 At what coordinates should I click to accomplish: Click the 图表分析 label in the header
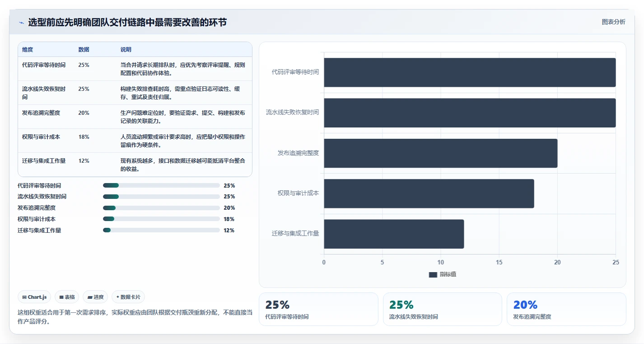coord(613,22)
